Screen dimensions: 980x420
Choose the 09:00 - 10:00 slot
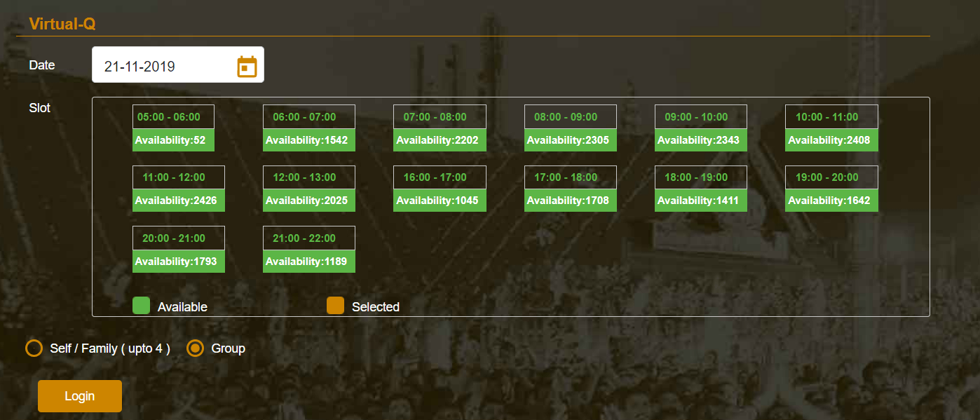click(701, 117)
